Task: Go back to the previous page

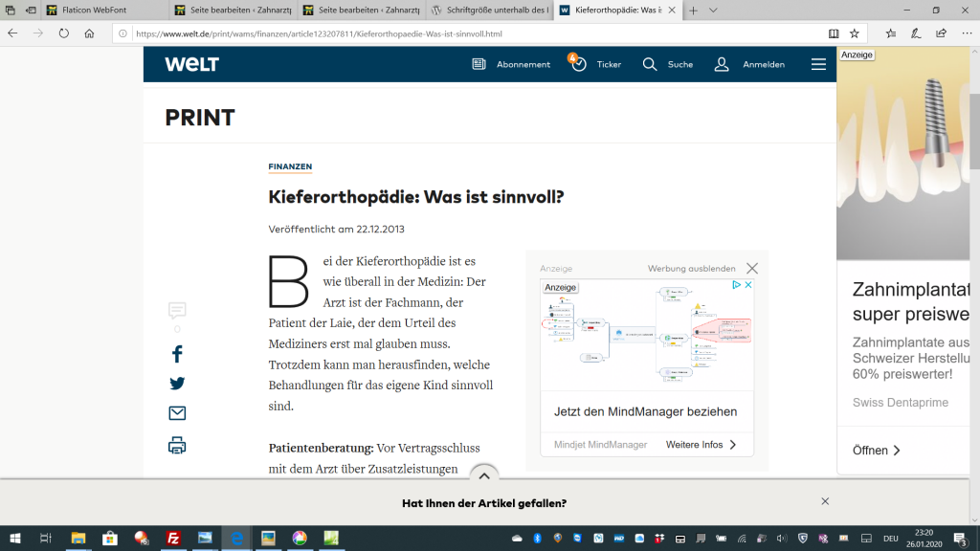Action: tap(12, 33)
